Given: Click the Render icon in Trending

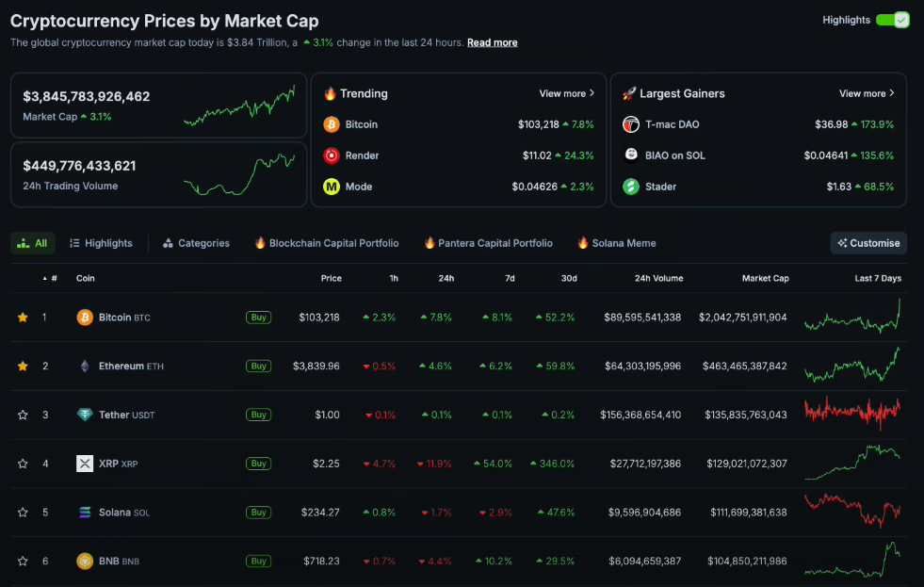Looking at the screenshot, I should pos(332,155).
